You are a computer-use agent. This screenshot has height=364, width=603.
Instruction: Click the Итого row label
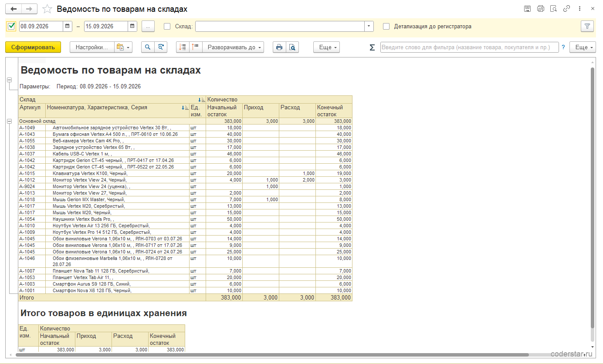click(x=27, y=298)
